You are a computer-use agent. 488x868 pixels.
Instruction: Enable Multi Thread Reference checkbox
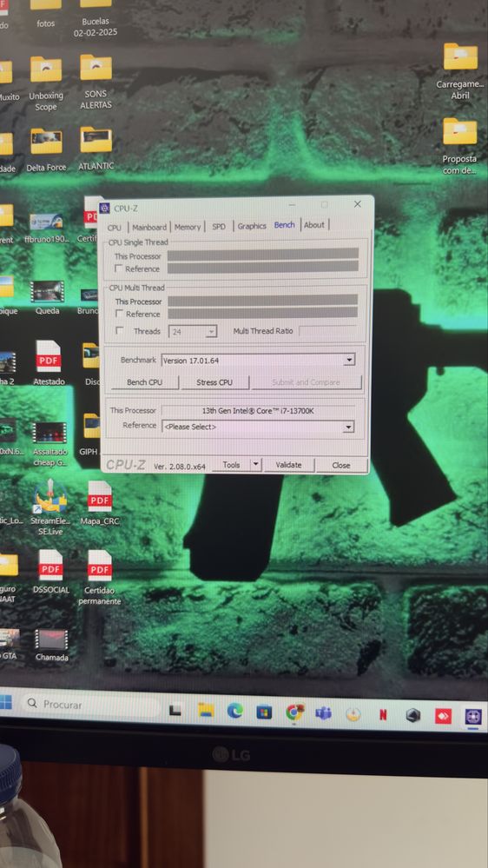tap(120, 314)
